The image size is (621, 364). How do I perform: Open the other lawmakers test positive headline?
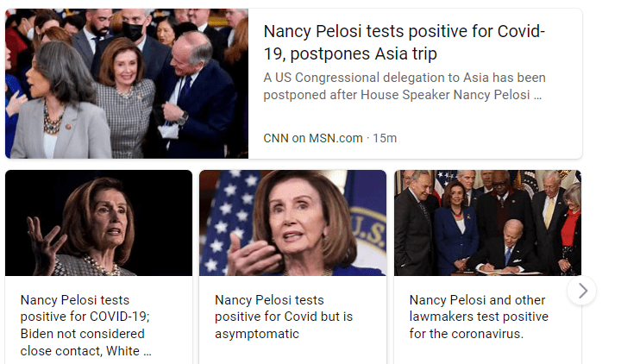(x=479, y=317)
